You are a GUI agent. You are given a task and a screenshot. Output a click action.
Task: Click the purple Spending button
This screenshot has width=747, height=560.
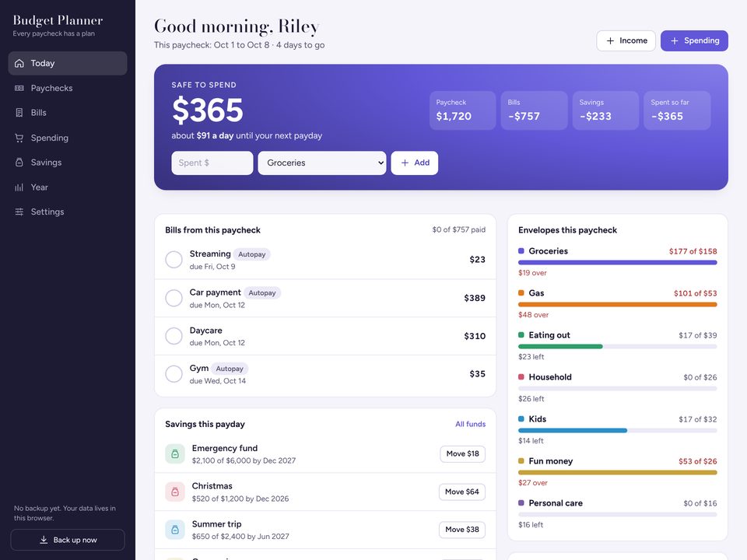click(x=694, y=41)
